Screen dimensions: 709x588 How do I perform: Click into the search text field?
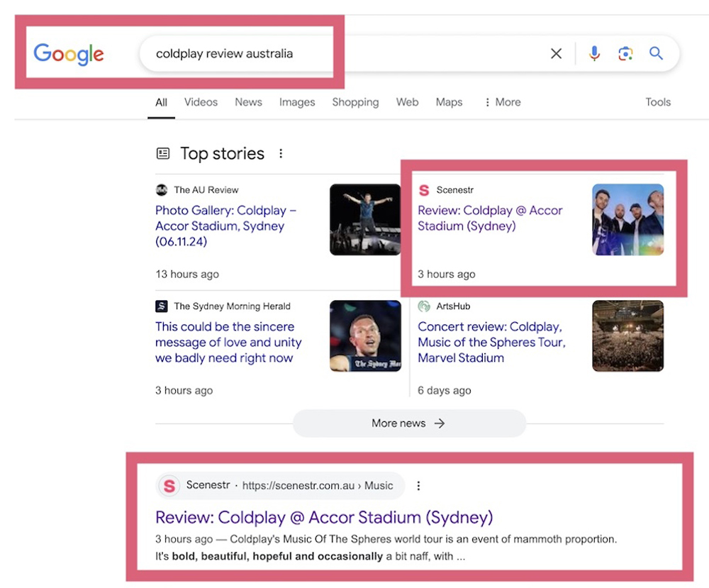point(319,54)
